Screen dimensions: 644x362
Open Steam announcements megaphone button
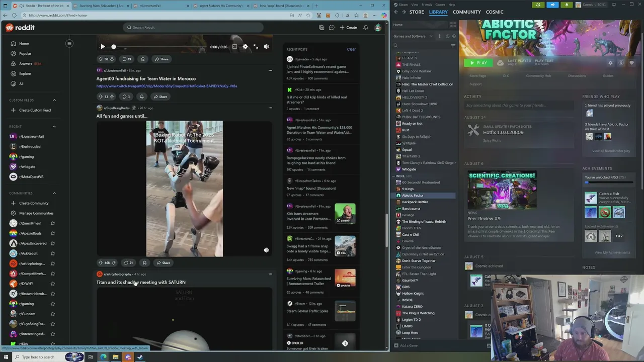coord(552,5)
